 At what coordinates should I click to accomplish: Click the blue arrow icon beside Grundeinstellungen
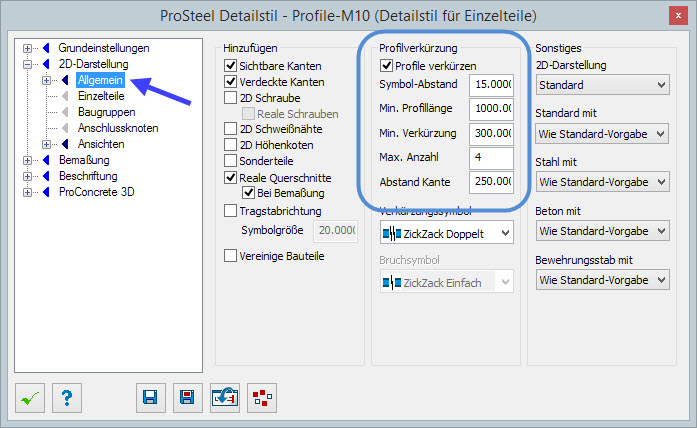(46, 48)
